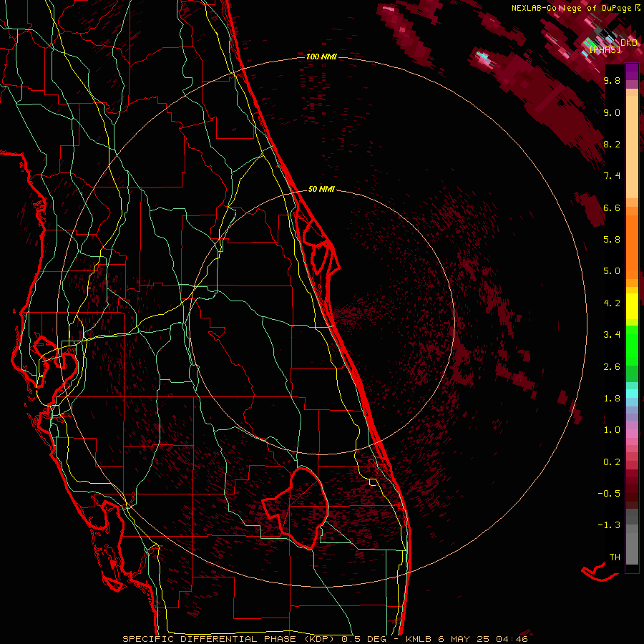Select the "KMLB" station identifier

pyautogui.click(x=419, y=639)
